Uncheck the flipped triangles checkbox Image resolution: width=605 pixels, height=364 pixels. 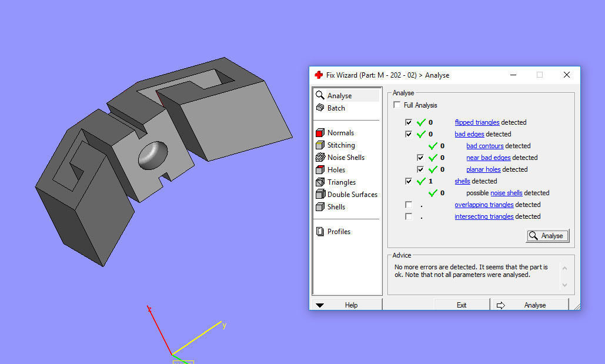coord(408,122)
